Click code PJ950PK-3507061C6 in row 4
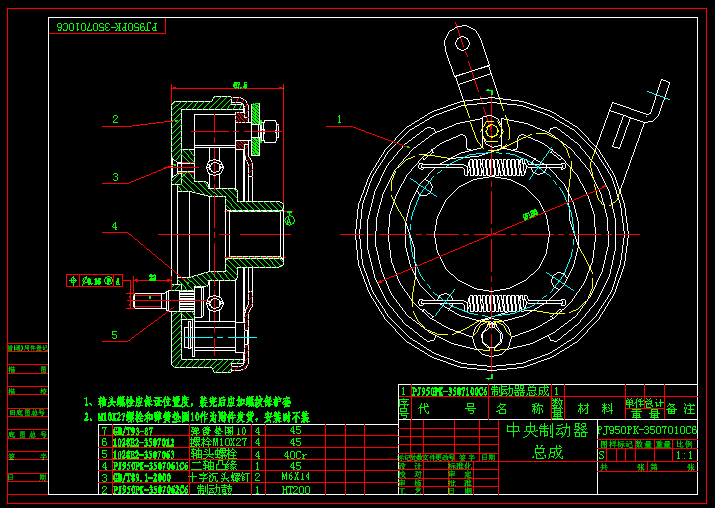 150,466
